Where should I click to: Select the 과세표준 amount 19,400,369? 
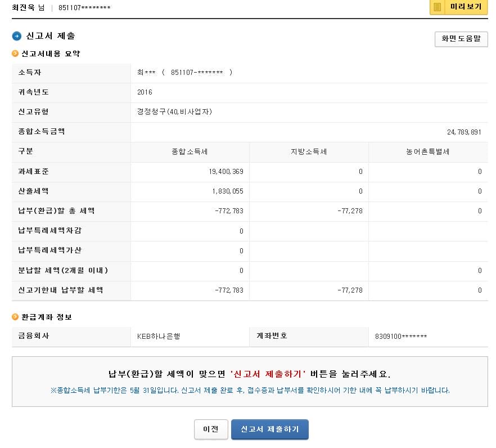[x=226, y=172]
